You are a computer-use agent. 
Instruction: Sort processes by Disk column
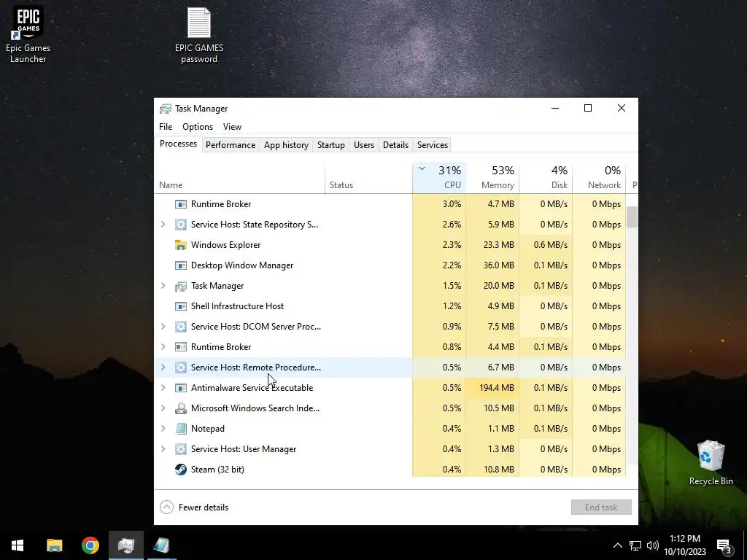pos(546,178)
